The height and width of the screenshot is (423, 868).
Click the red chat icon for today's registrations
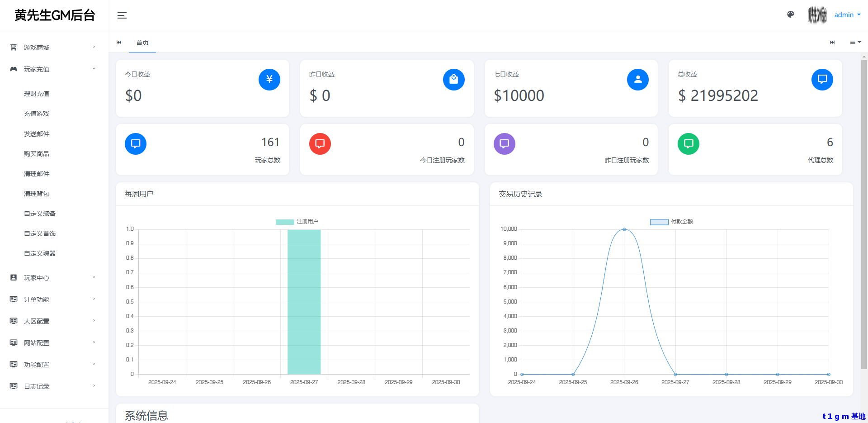(x=320, y=144)
